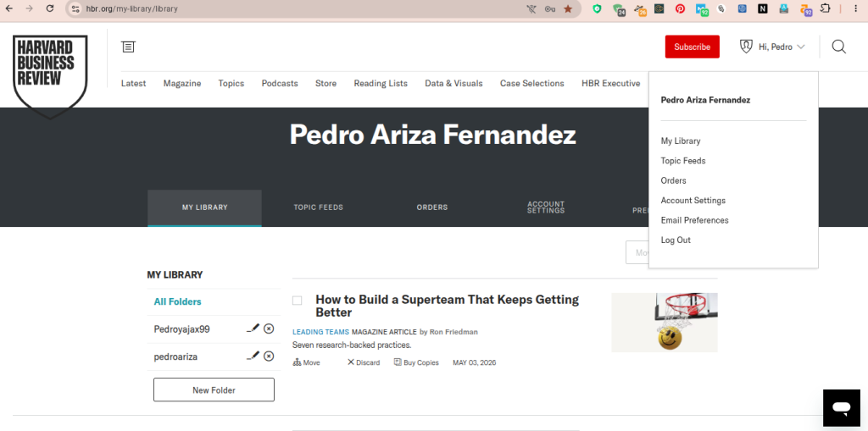The image size is (868, 431).
Task: Select All Folders in My Library
Action: coord(178,302)
